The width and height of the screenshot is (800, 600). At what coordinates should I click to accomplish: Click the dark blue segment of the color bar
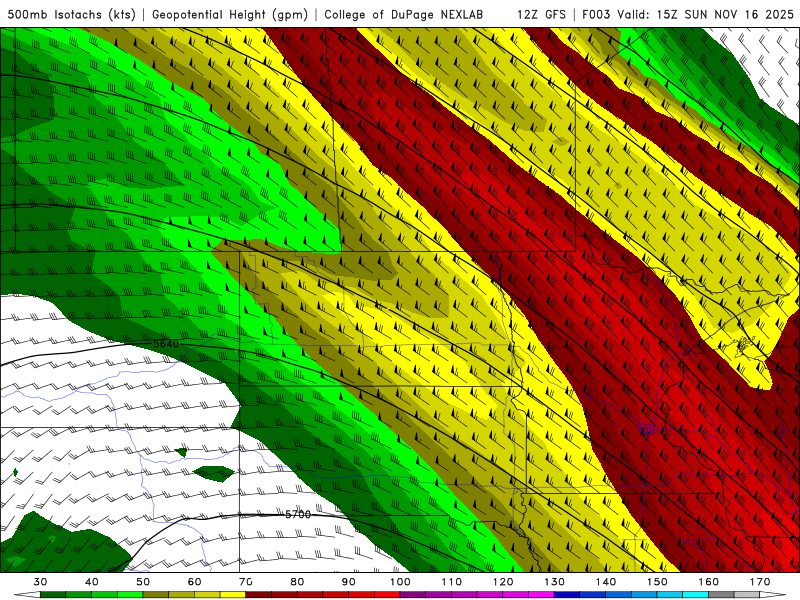(567, 595)
